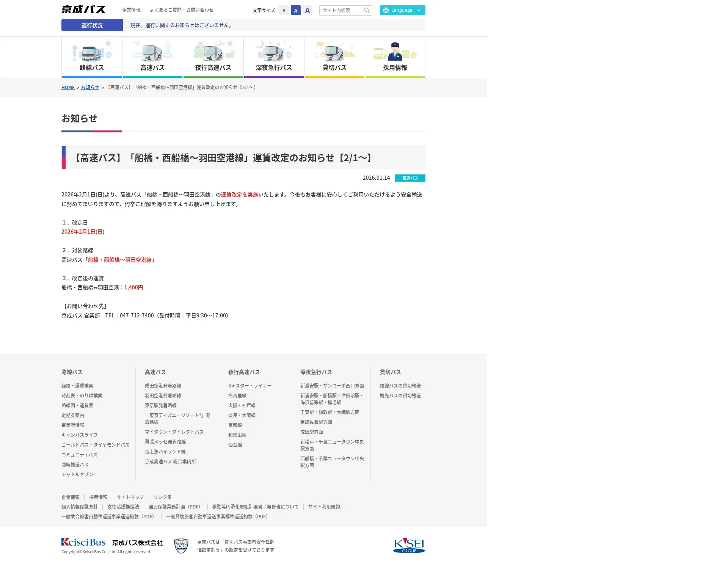Open お知らせ breadcrumb link
Viewport: 728px width, 565px height.
point(90,88)
